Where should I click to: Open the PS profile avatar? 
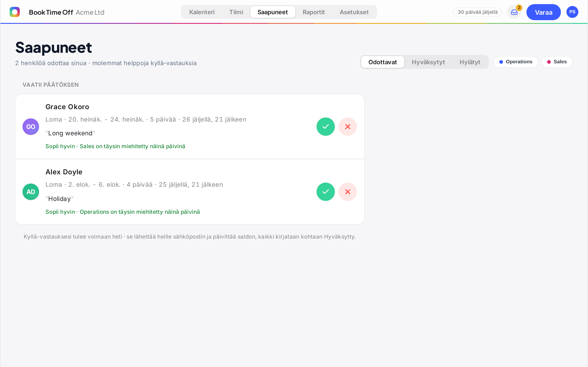(572, 12)
